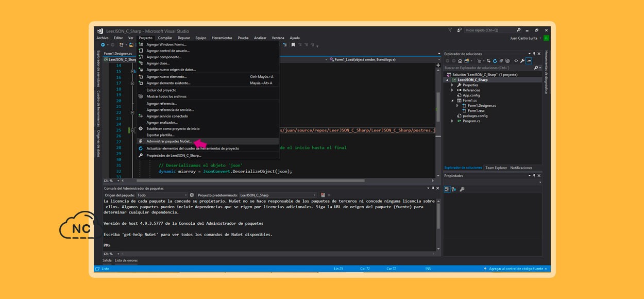Open the Orígenes de datos side tab
This screenshot has height=299, width=644.
pyautogui.click(x=98, y=144)
